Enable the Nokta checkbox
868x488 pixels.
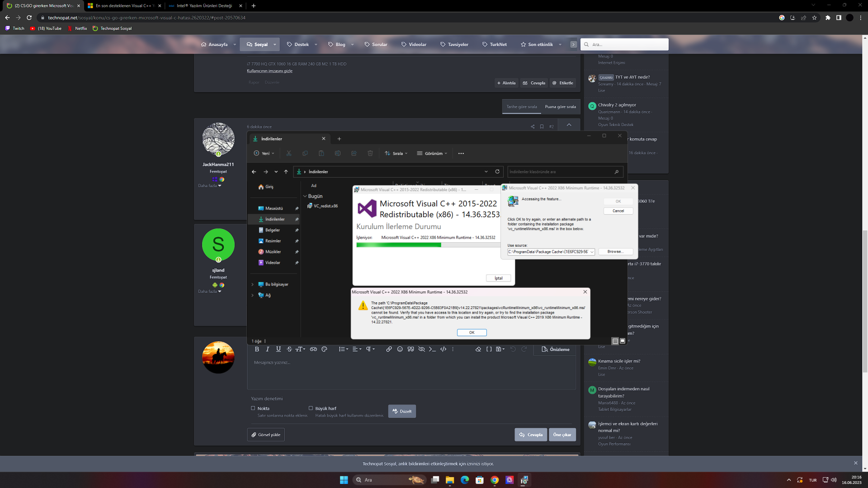point(253,408)
